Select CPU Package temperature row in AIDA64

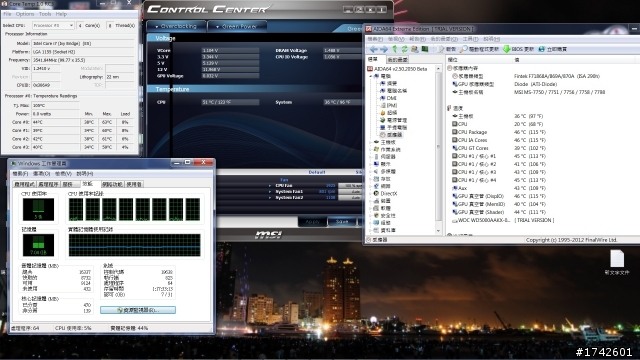click(x=499, y=132)
